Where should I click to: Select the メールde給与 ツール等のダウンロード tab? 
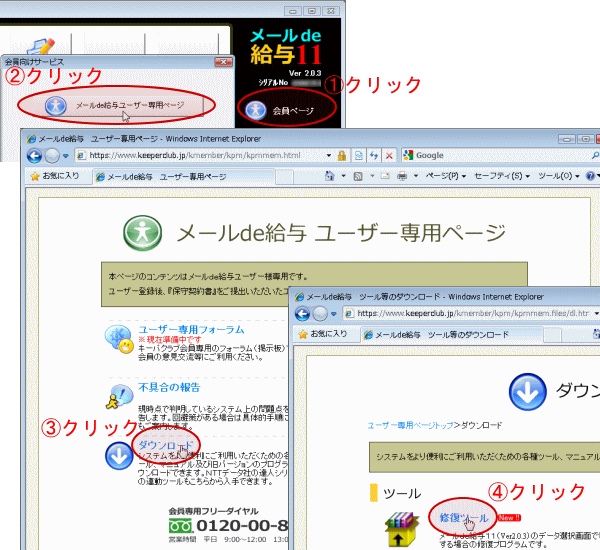(x=451, y=335)
